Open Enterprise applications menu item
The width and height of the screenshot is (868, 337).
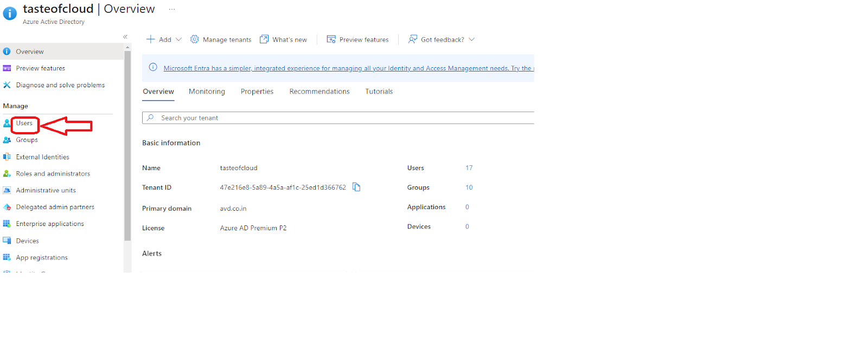[x=50, y=224]
